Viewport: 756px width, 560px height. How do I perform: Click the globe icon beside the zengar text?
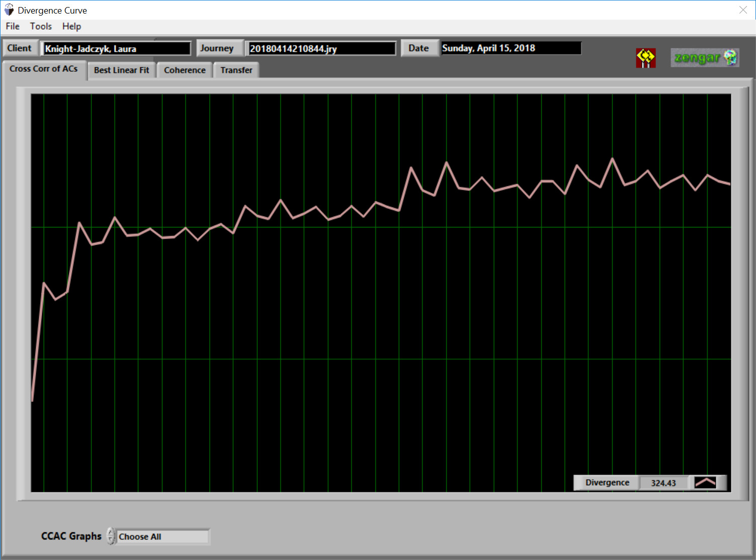(730, 57)
